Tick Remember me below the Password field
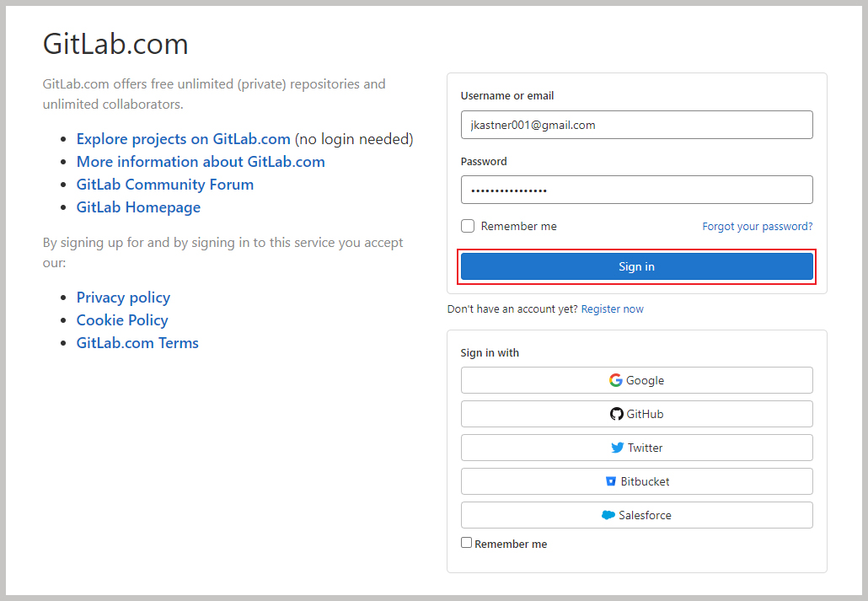The image size is (868, 601). (x=468, y=226)
